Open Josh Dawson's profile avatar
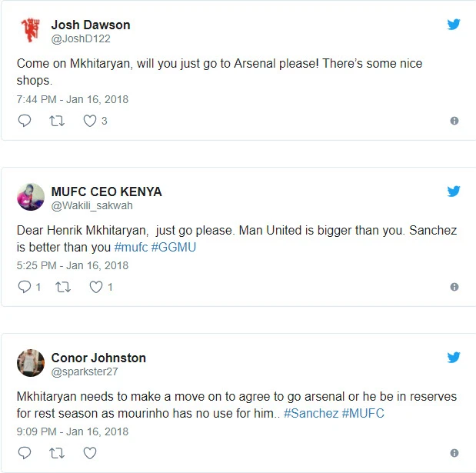The width and height of the screenshot is (476, 473). tap(31, 30)
